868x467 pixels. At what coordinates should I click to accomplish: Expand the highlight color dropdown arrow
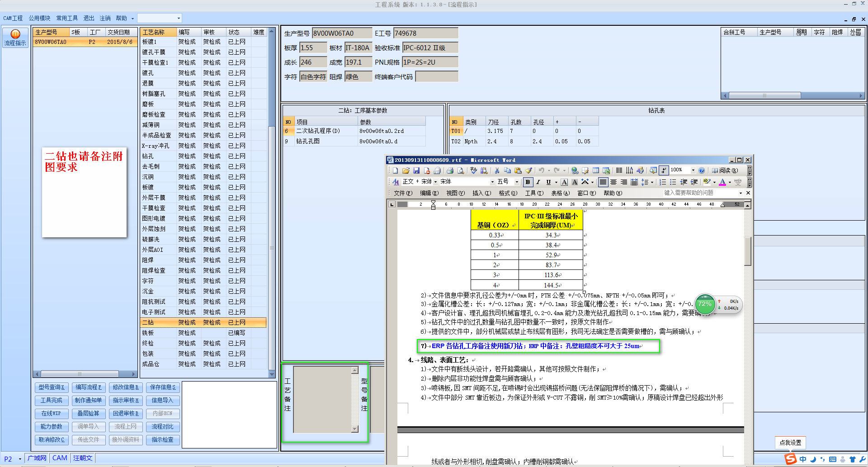point(714,182)
